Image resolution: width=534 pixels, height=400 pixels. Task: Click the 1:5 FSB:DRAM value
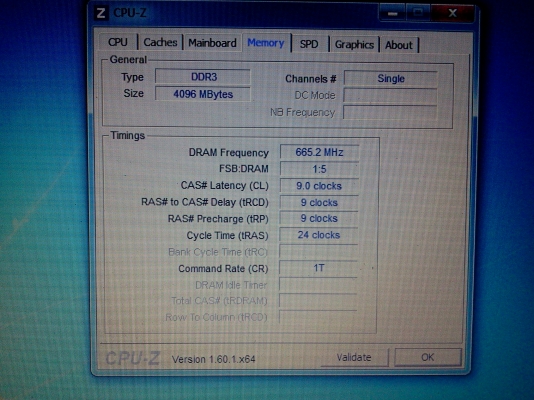319,169
